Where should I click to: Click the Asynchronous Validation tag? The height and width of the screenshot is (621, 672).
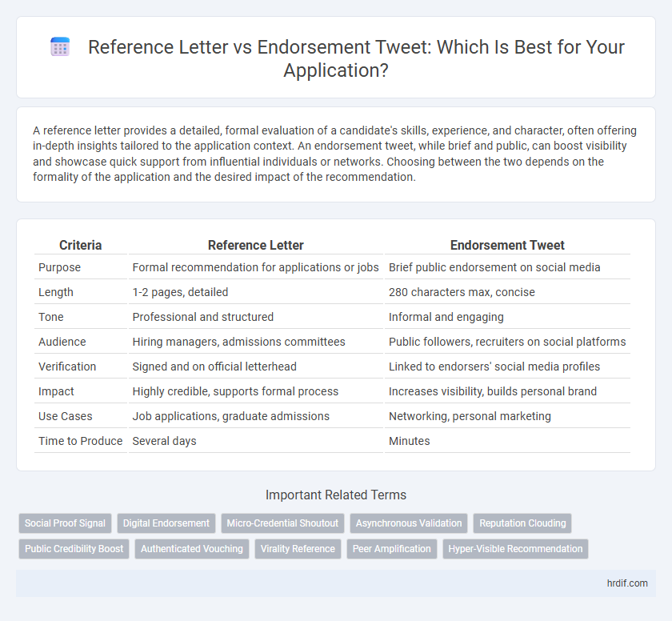coord(409,523)
